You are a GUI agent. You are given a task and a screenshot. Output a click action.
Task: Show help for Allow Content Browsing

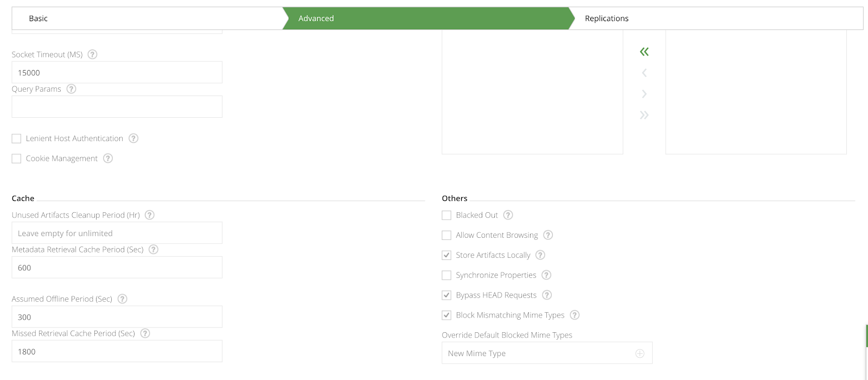click(x=548, y=235)
